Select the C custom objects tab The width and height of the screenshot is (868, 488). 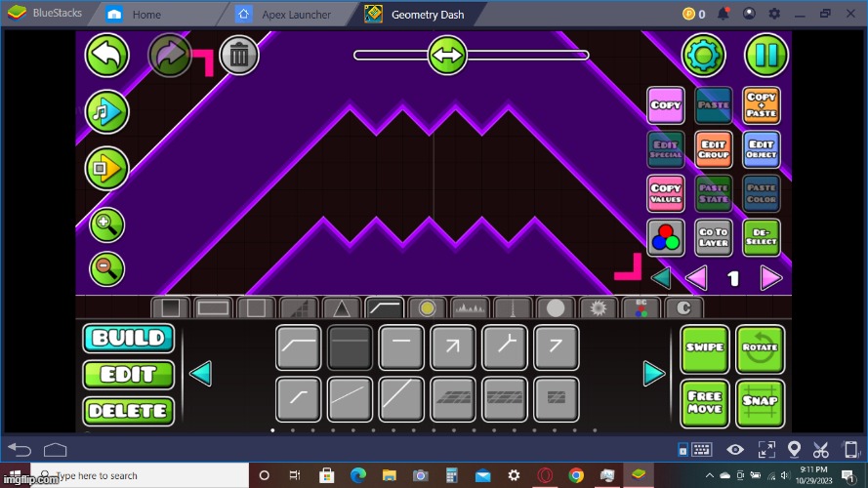(683, 307)
